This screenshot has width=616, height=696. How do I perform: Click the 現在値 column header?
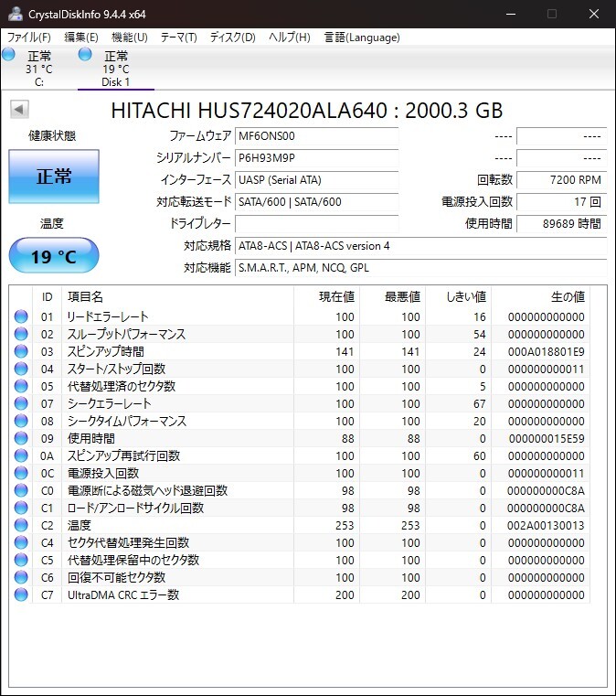(x=326, y=296)
